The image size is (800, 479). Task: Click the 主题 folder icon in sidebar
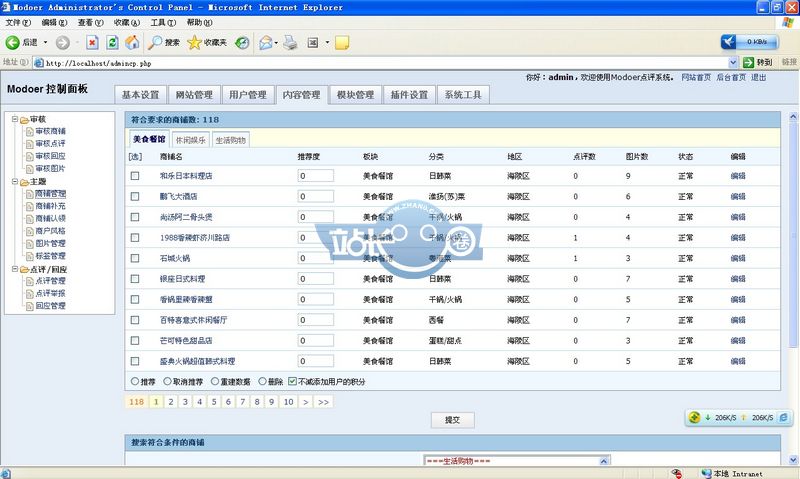pos(24,182)
